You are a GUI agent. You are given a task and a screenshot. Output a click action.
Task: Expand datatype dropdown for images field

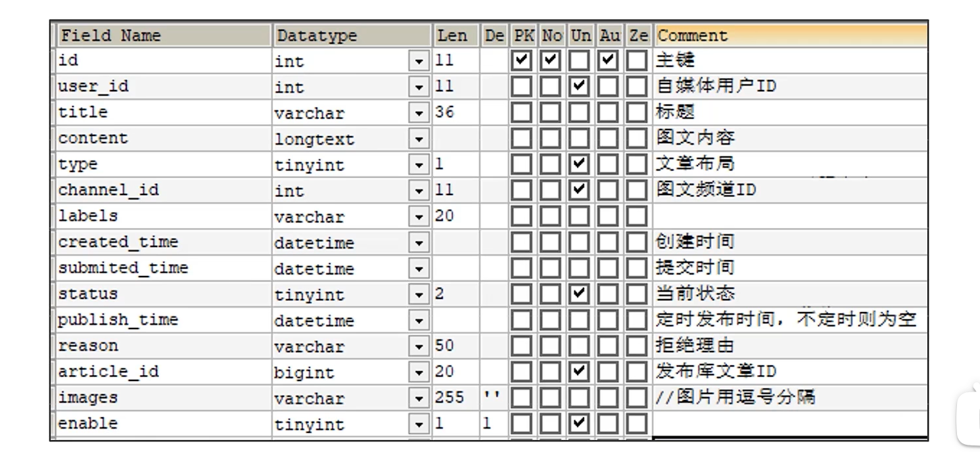[419, 398]
